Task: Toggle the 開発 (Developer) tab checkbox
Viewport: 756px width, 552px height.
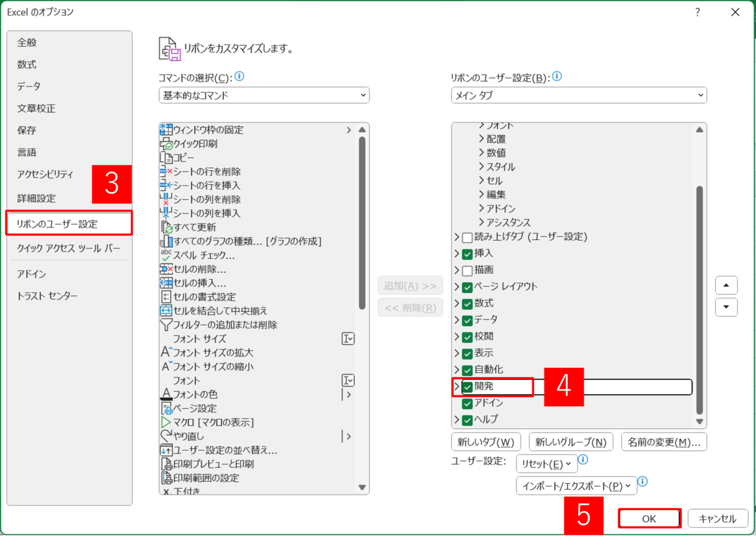Action: 468,387
